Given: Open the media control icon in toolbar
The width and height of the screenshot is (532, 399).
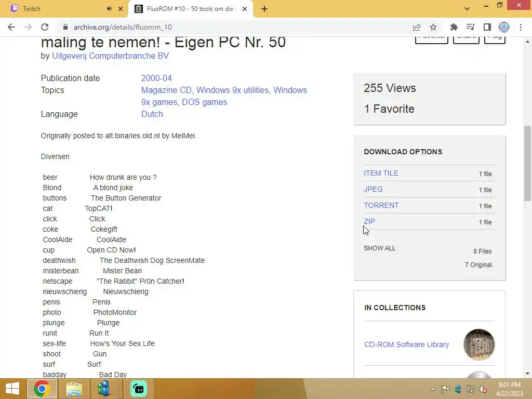Looking at the screenshot, I should tap(470, 27).
